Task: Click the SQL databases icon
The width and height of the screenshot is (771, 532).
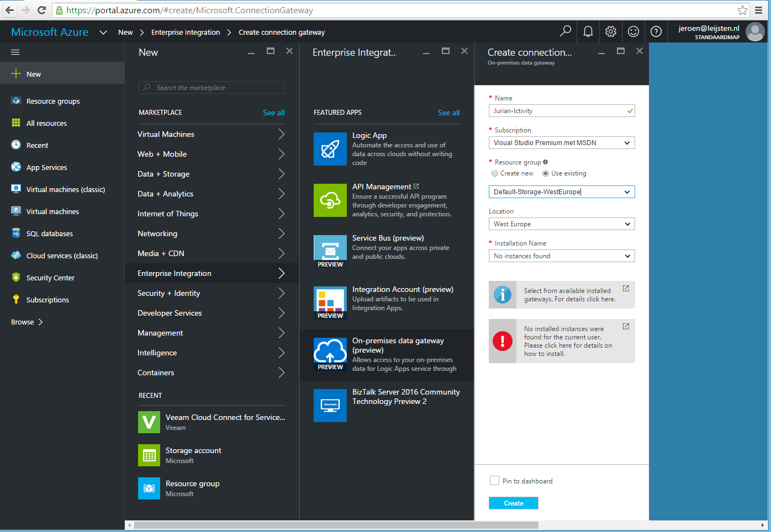Action: point(16,233)
